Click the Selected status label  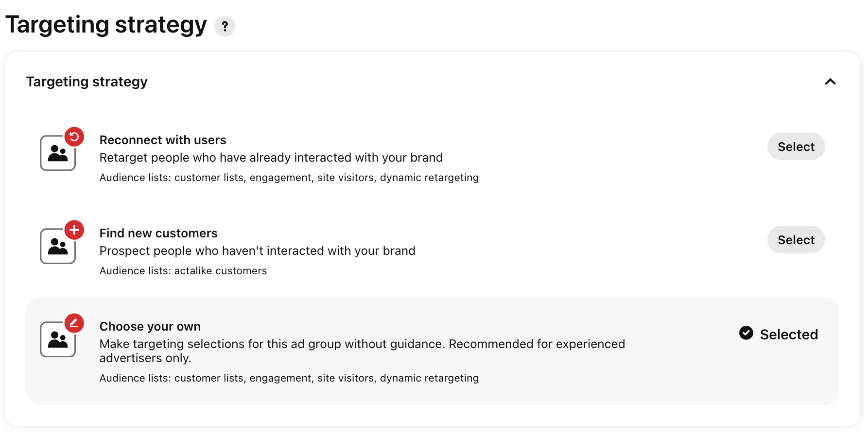click(789, 334)
